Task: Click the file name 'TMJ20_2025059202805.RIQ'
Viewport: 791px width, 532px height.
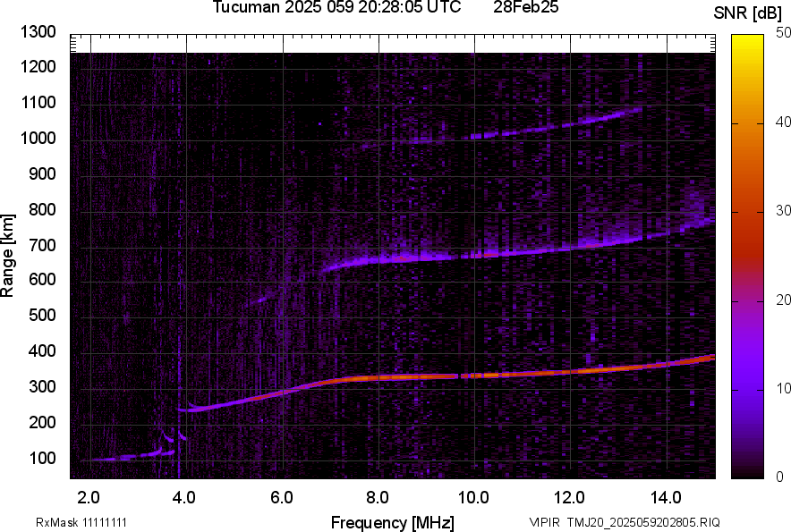Action: click(x=643, y=522)
